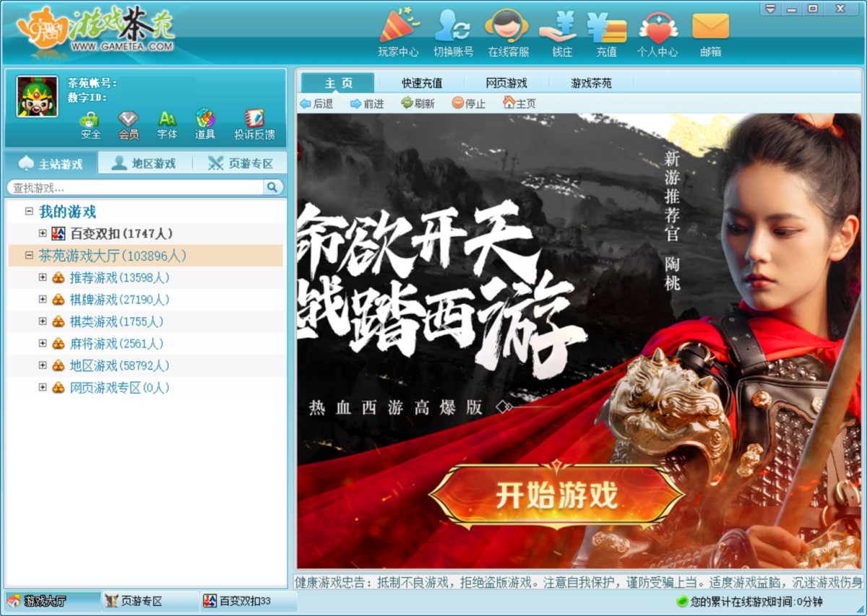Open 个人中心 personal center icon

pyautogui.click(x=657, y=32)
